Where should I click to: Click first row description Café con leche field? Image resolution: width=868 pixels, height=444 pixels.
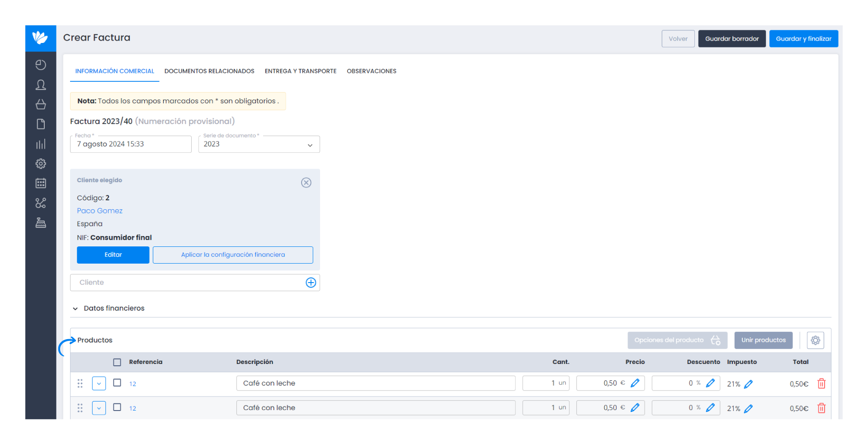tap(376, 383)
